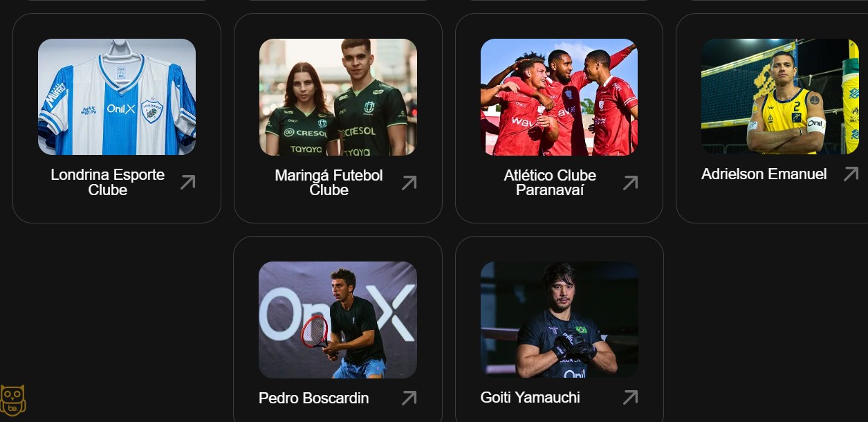868x422 pixels.
Task: Select the link arrow for Atlético Clube Paranavaí
Action: click(x=630, y=183)
